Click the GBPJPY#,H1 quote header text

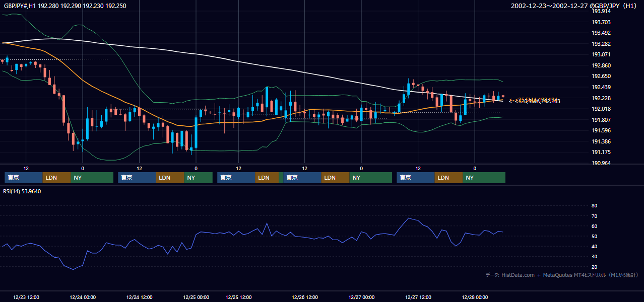65,6
